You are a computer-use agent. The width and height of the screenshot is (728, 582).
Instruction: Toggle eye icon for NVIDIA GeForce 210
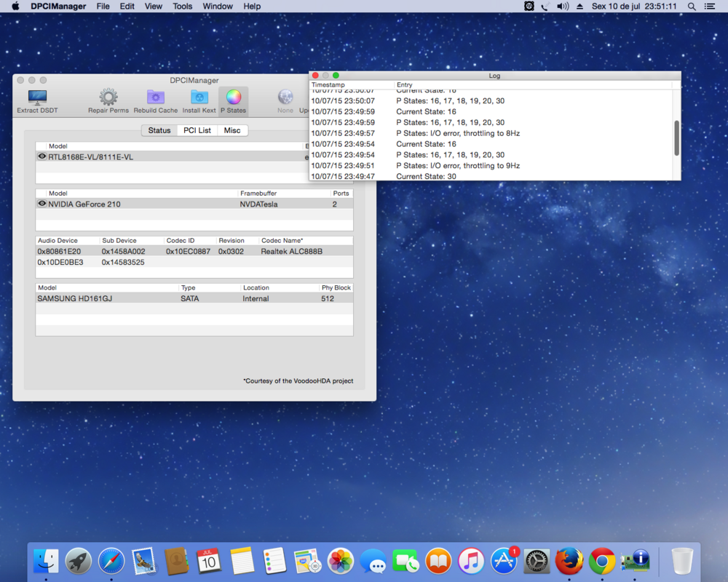(x=42, y=204)
